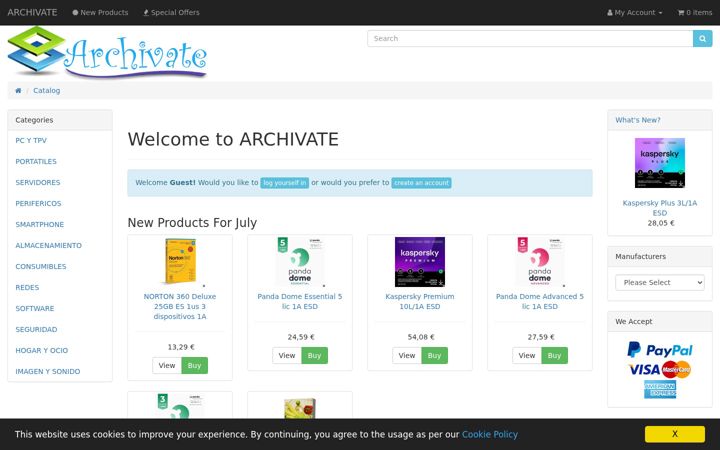Viewport: 720px width, 450px height.
Task: Open Kaspersky Plus 3L/1A ESD link
Action: pyautogui.click(x=660, y=208)
